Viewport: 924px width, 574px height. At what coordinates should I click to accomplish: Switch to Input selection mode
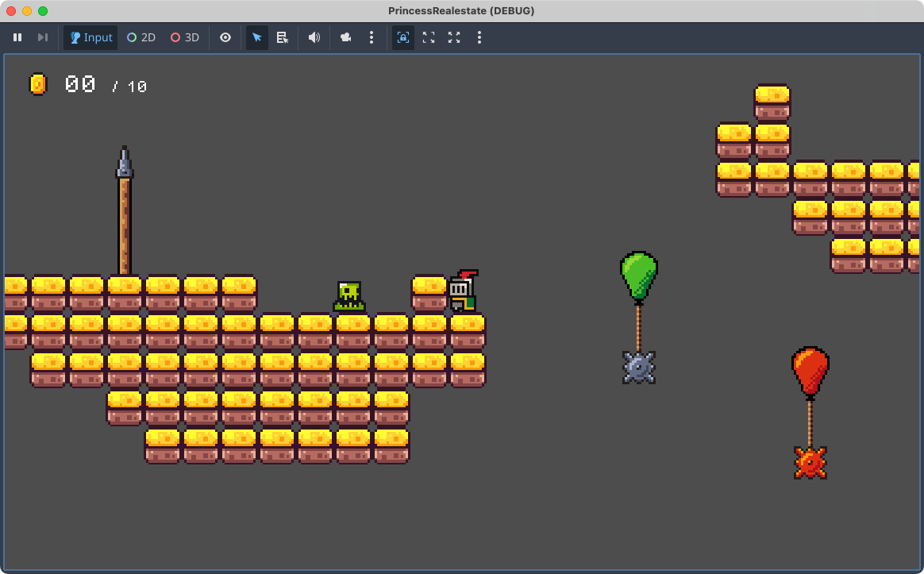pyautogui.click(x=90, y=37)
